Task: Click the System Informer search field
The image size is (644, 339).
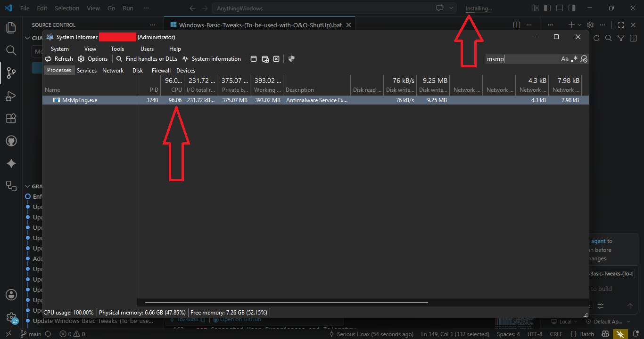Action: click(522, 59)
